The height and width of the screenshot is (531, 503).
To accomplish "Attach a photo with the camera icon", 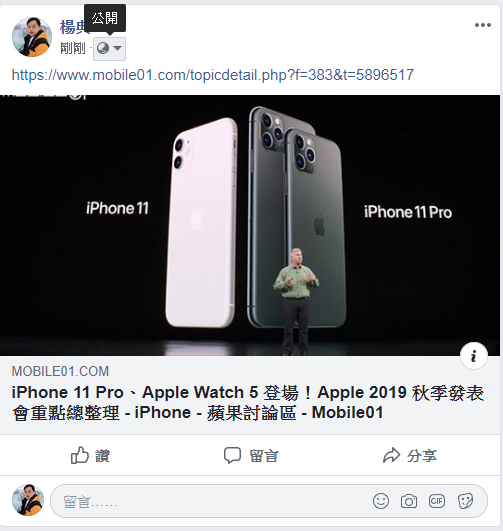I will coord(409,501).
